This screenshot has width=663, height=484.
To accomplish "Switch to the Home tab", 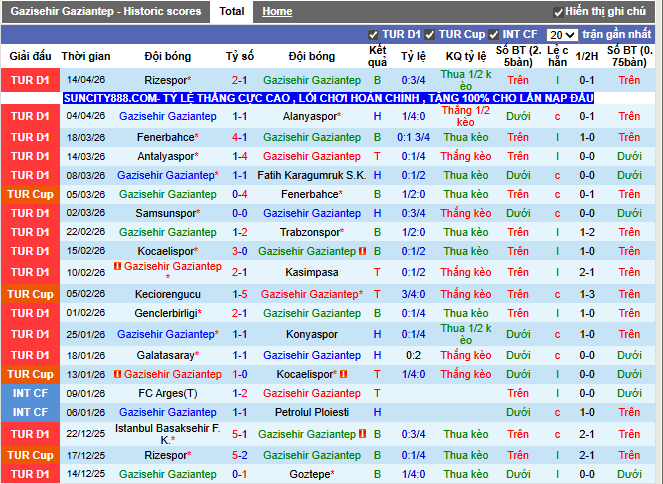I will point(277,12).
